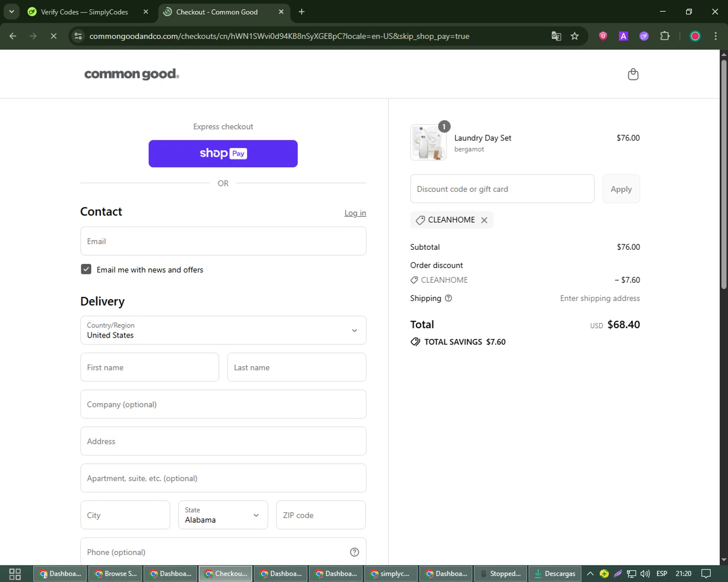
Task: Click the common good logo
Action: (132, 74)
